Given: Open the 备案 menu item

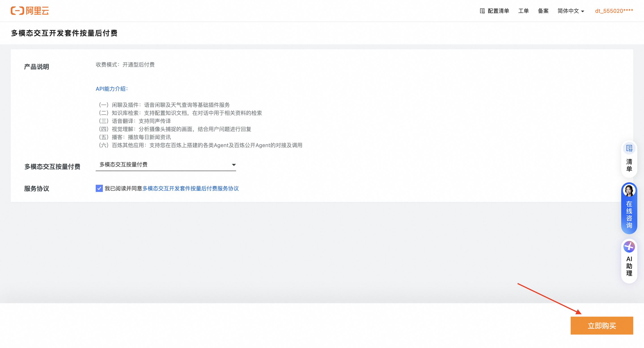Looking at the screenshot, I should coord(543,11).
